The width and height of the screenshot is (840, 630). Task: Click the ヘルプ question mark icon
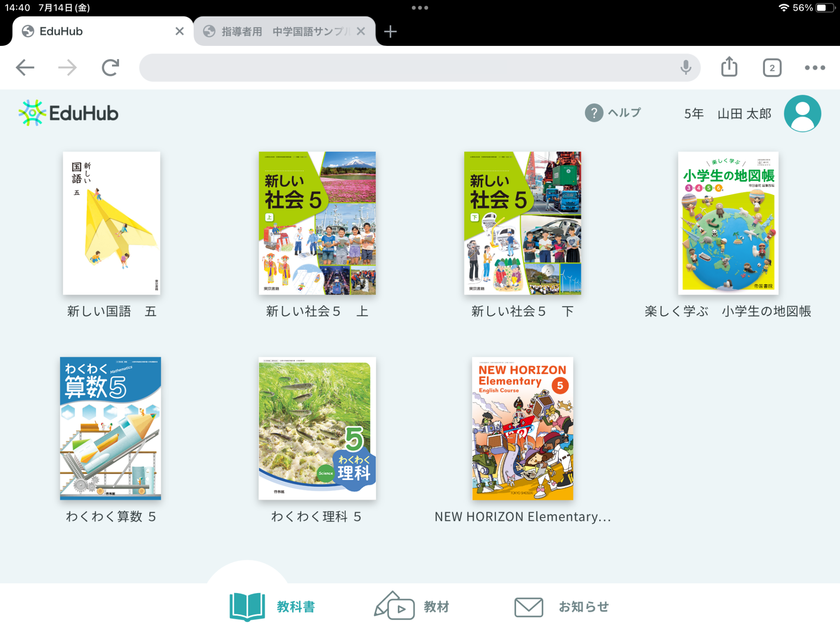click(x=594, y=113)
